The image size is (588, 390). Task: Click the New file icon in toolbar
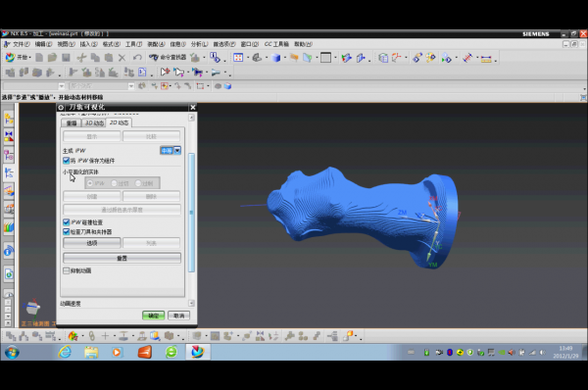coord(39,58)
